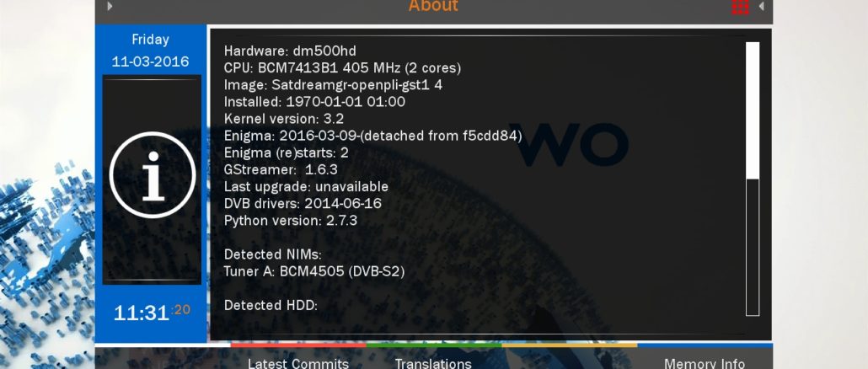The height and width of the screenshot is (369, 868).
Task: Click the empty lower scrollbar track
Action: pyautogui.click(x=753, y=247)
